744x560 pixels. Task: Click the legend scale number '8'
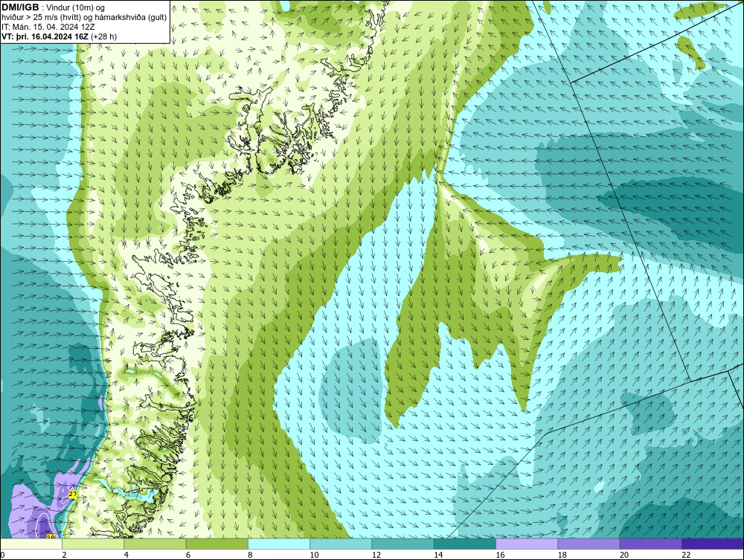[250, 555]
